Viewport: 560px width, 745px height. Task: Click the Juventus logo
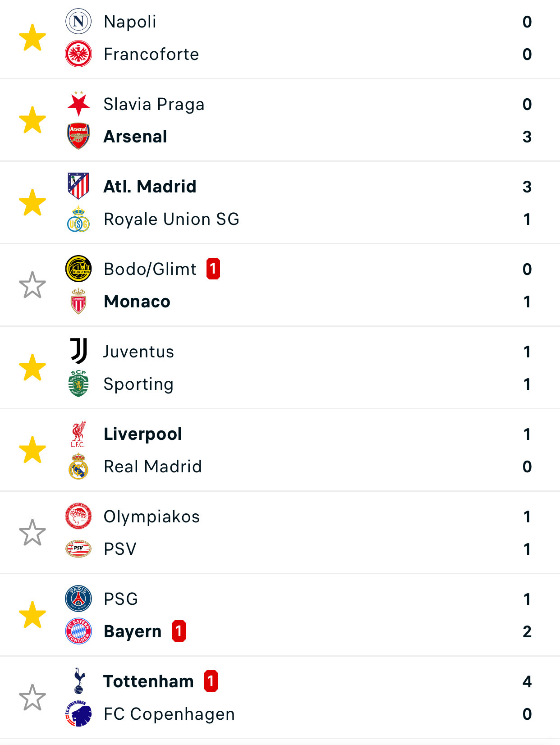78,351
